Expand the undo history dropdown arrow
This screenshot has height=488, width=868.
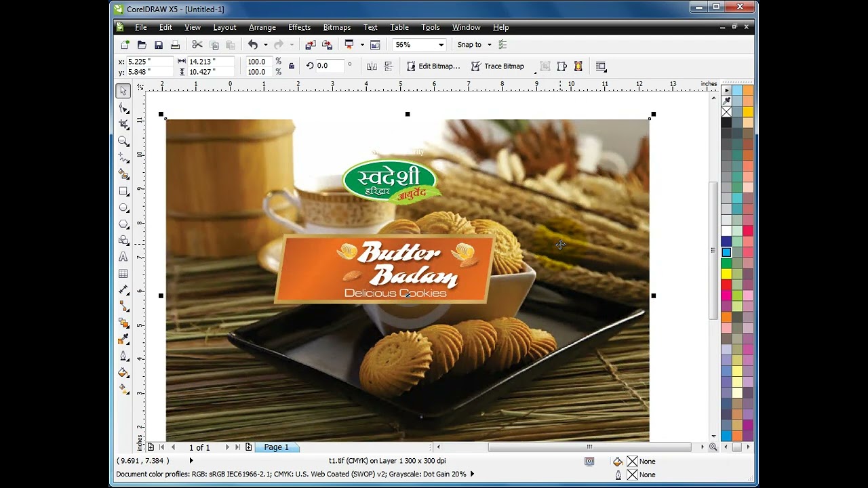(x=265, y=45)
